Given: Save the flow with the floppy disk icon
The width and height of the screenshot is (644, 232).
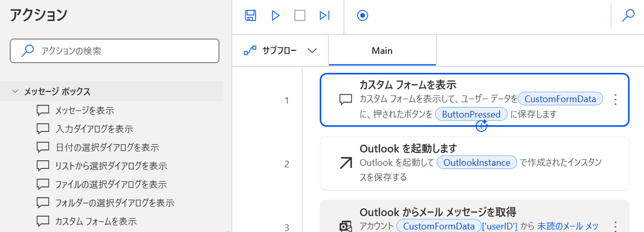Looking at the screenshot, I should pos(250,16).
